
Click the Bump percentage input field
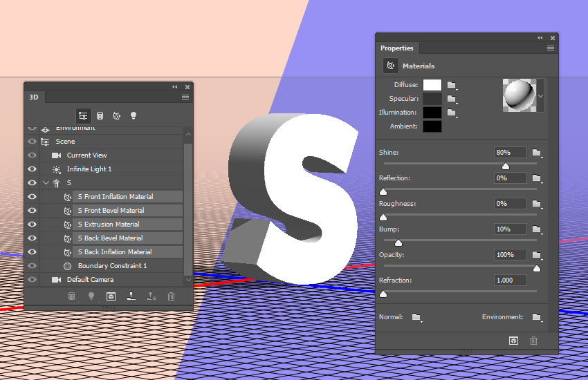pyautogui.click(x=510, y=229)
